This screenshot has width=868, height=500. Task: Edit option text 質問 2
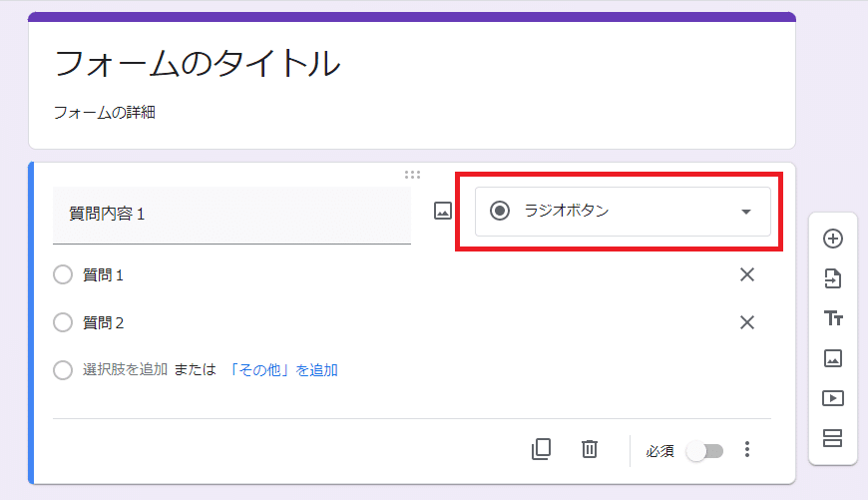point(103,322)
